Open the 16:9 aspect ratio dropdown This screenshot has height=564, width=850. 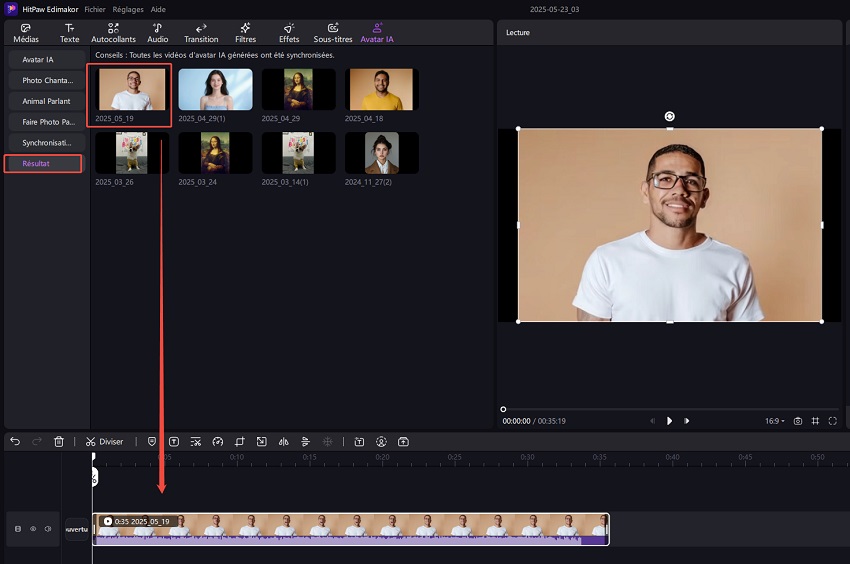[x=775, y=421]
